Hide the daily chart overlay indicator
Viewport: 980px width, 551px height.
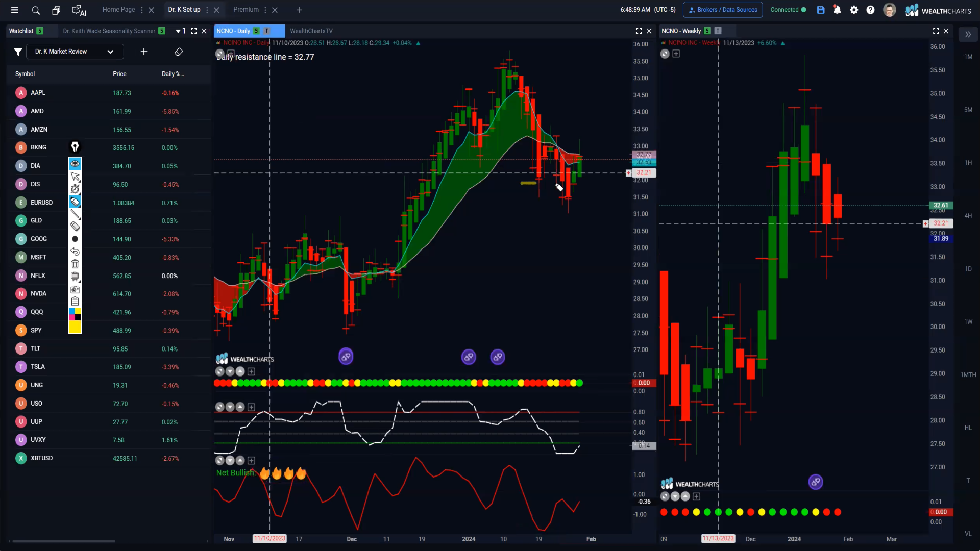[220, 53]
